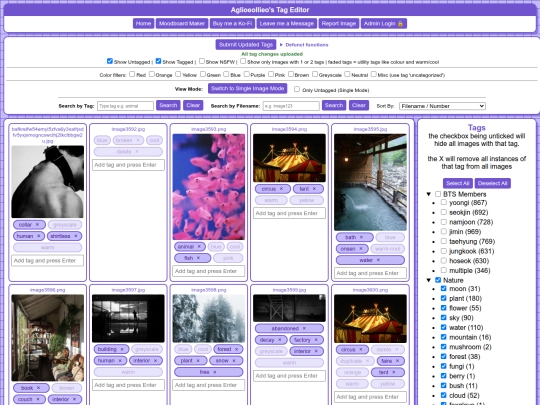
Task: Remove the plant tag on image3598
Action: point(198,361)
